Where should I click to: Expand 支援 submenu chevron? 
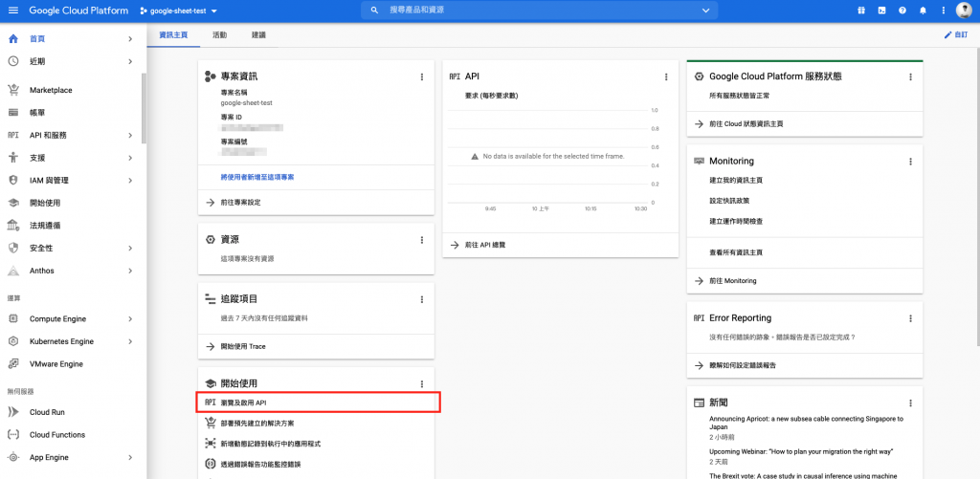point(130,158)
